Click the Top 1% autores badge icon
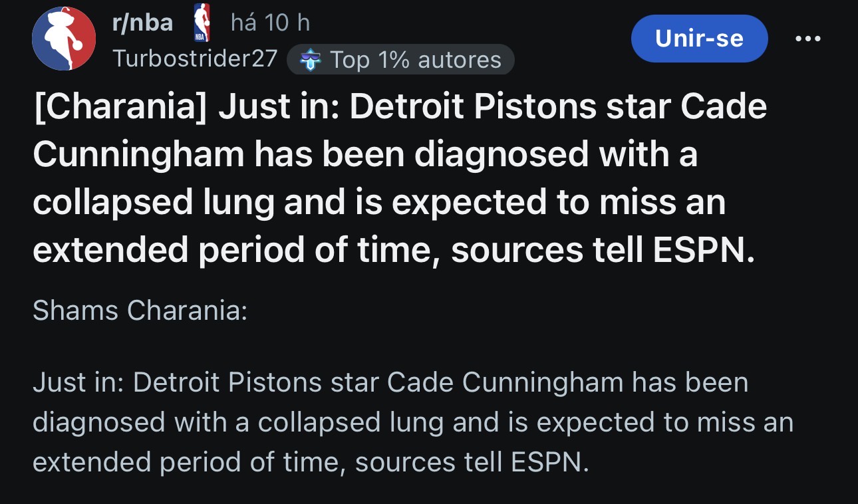This screenshot has width=858, height=504. 311,60
